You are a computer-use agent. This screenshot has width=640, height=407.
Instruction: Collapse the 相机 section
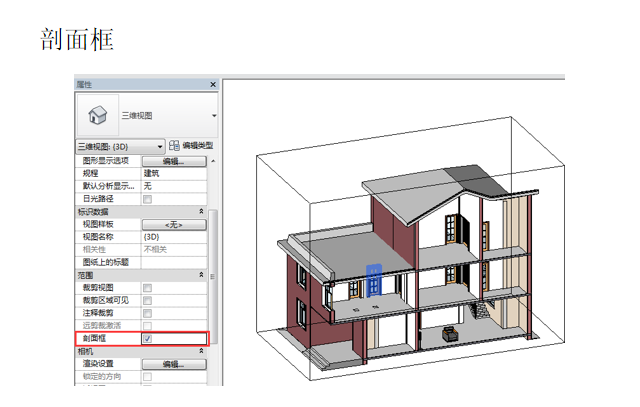202,352
